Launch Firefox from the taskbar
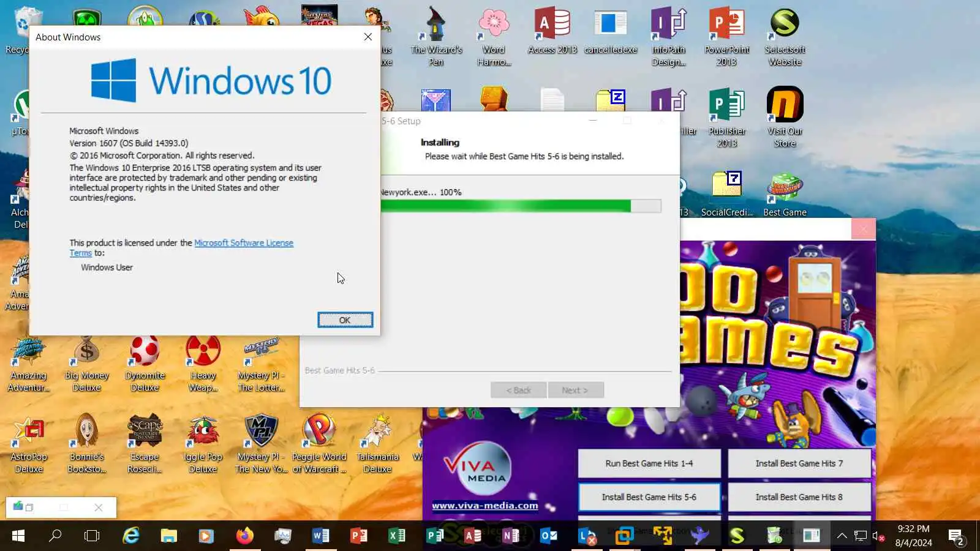Viewport: 980px width, 551px height. [244, 536]
